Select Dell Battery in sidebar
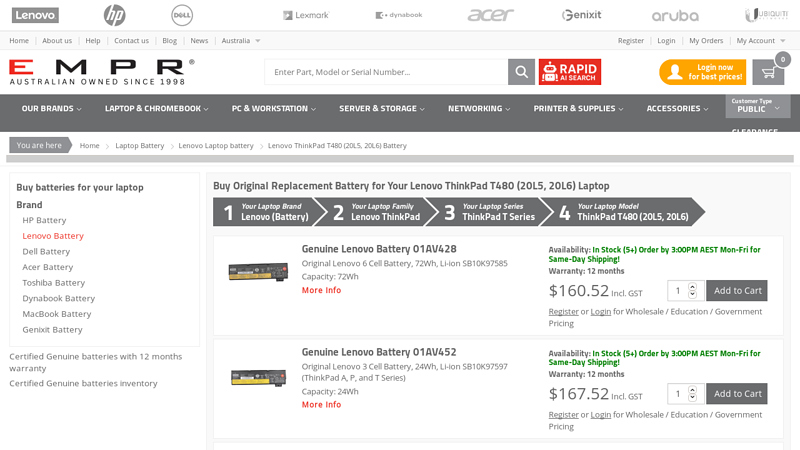The width and height of the screenshot is (800, 450). pyautogui.click(x=46, y=252)
